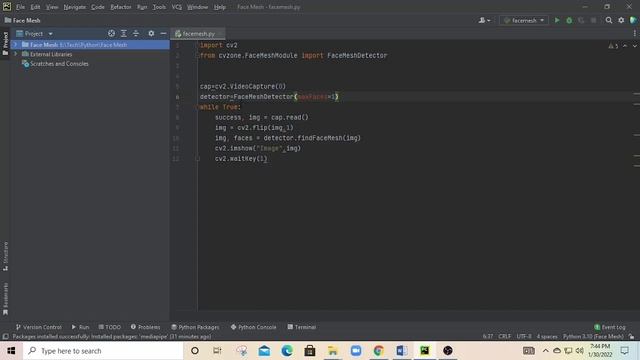Screen dimensions: 640x360
Task: Run facemesh with the green play icon
Action: point(557,20)
